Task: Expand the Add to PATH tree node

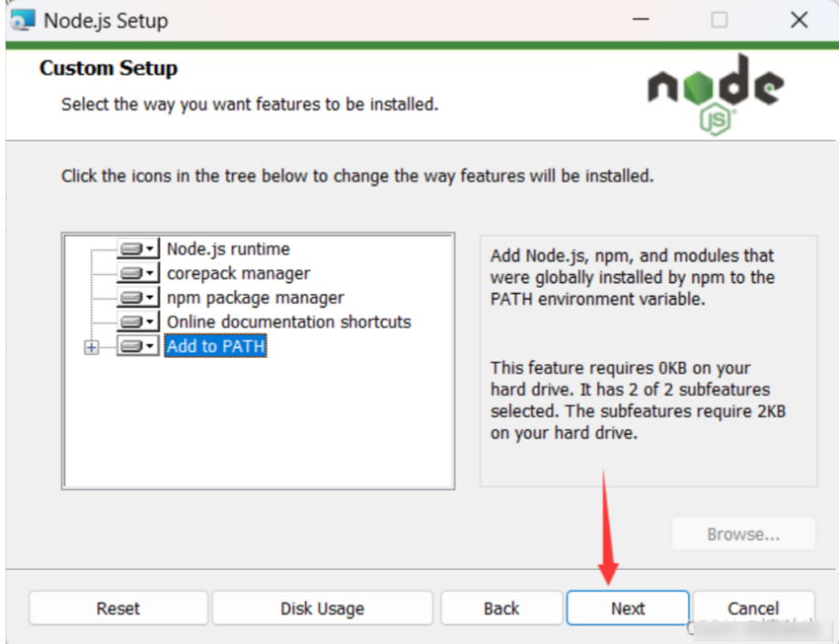Action: 91,348
